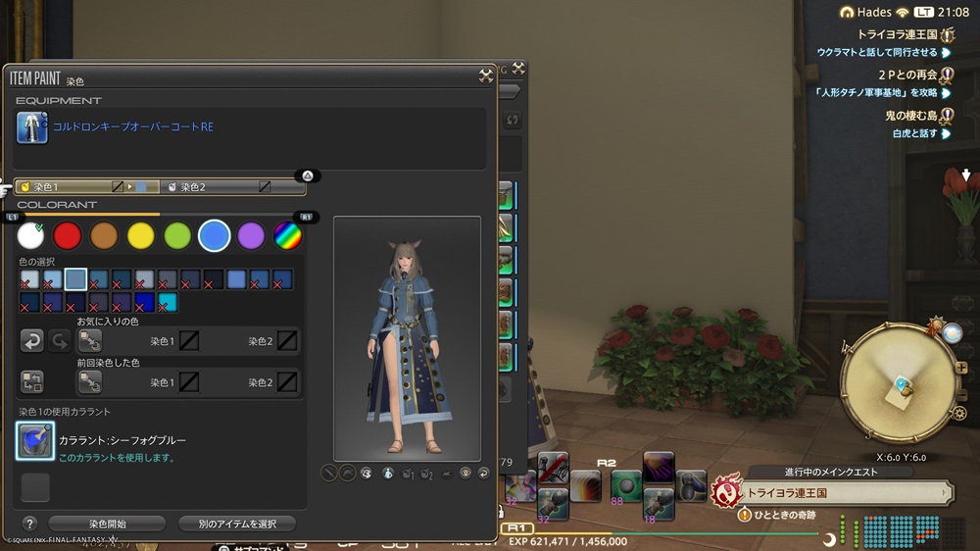The image size is (980, 551).
Task: Click the Hades home world icon
Action: (847, 13)
